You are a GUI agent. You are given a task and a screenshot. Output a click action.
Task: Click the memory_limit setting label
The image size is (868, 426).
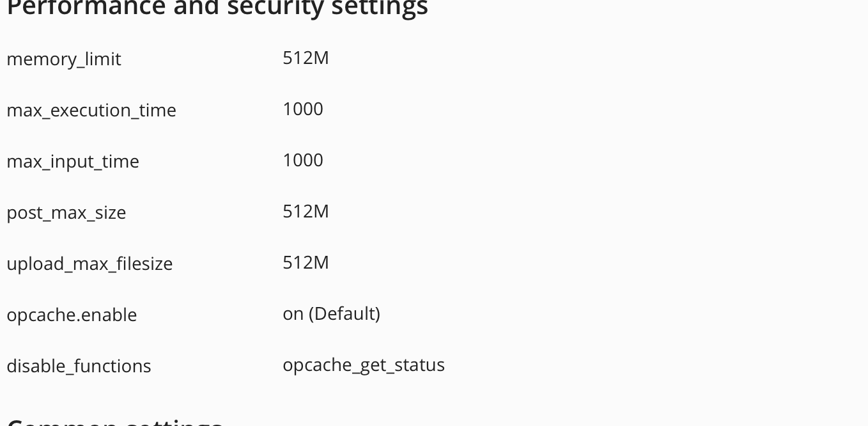coord(64,59)
